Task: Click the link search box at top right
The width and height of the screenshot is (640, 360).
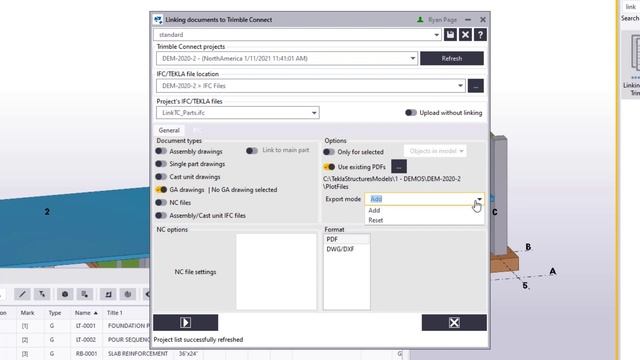Action: coord(631,7)
